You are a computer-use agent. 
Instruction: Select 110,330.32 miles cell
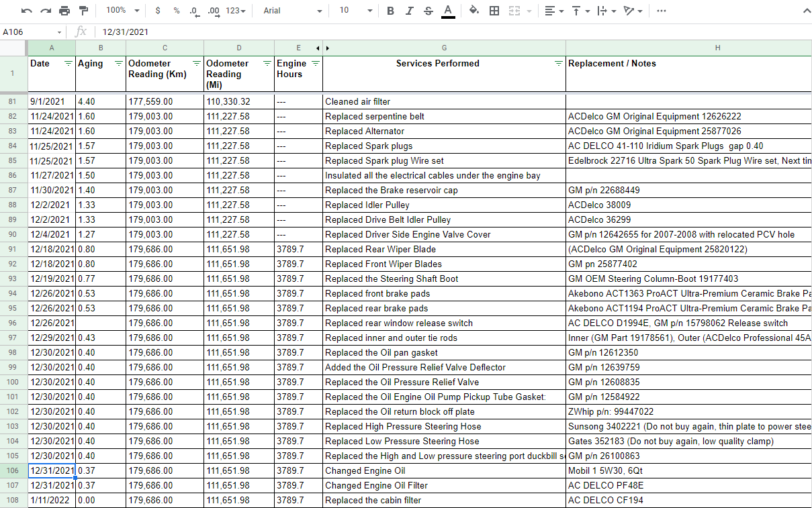click(239, 101)
